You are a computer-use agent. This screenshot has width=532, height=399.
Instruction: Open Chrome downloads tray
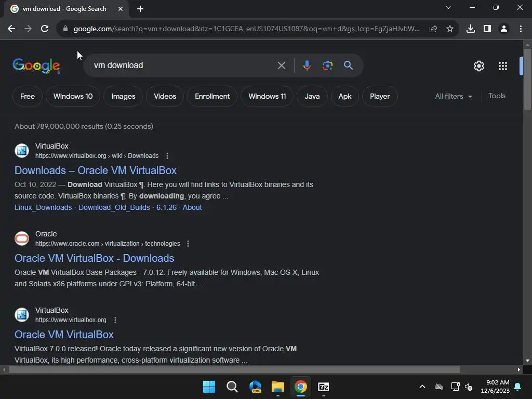click(471, 29)
